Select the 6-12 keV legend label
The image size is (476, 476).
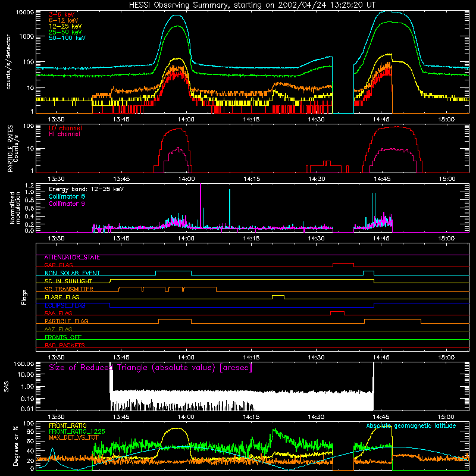tap(64, 20)
